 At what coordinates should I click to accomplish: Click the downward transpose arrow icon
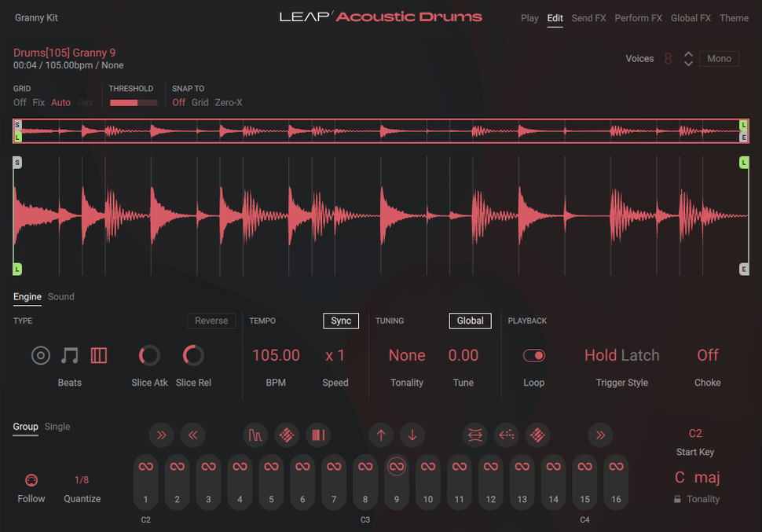412,435
